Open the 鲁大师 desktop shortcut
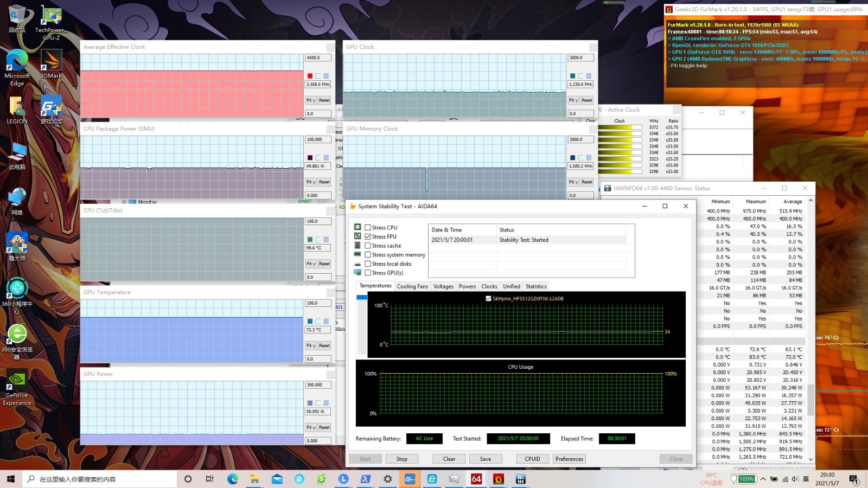868x488 pixels. [x=17, y=247]
